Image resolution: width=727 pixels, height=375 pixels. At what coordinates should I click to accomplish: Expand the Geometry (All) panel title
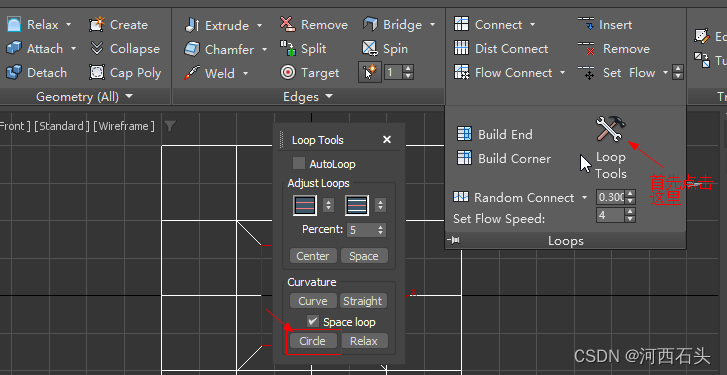(x=84, y=96)
